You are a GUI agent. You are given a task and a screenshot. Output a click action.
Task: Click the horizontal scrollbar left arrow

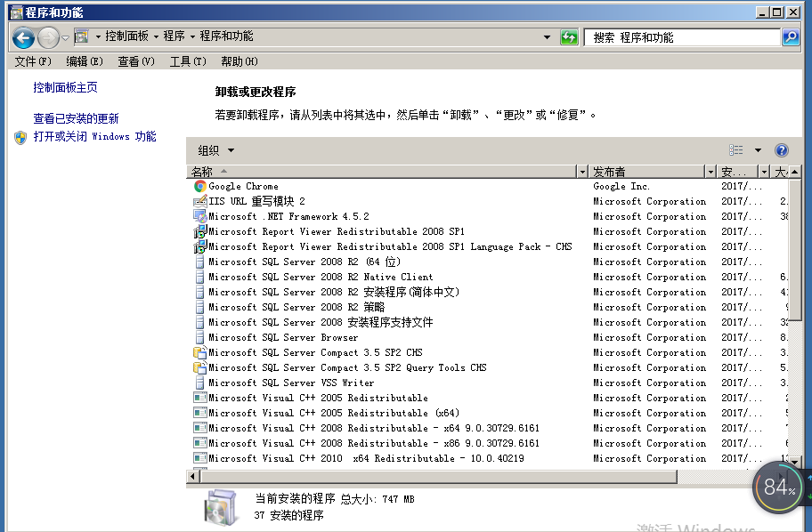(192, 476)
